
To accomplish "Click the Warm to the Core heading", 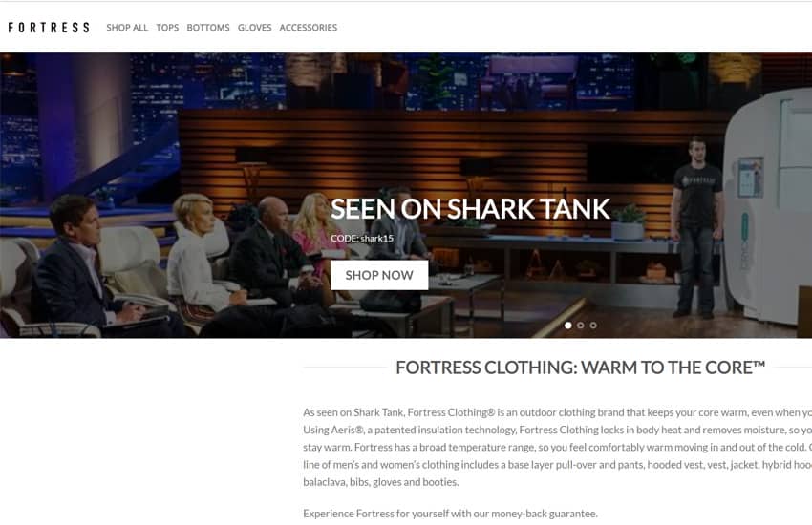I will [x=581, y=367].
